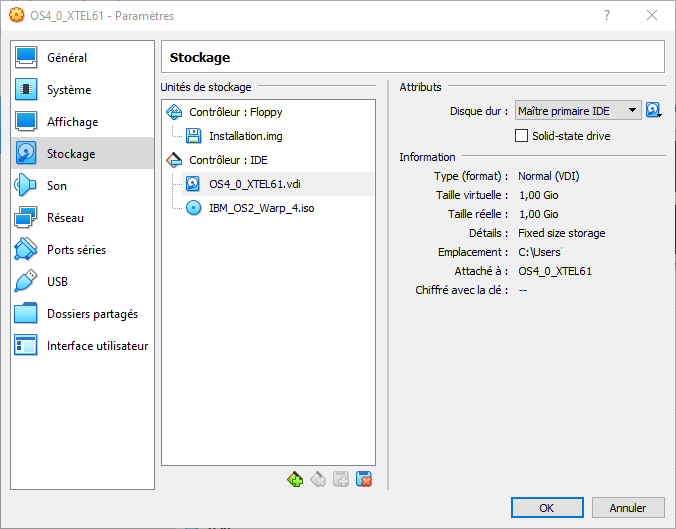The height and width of the screenshot is (529, 676).
Task: Click the choose virtual hard disk icon
Action: coord(654,111)
